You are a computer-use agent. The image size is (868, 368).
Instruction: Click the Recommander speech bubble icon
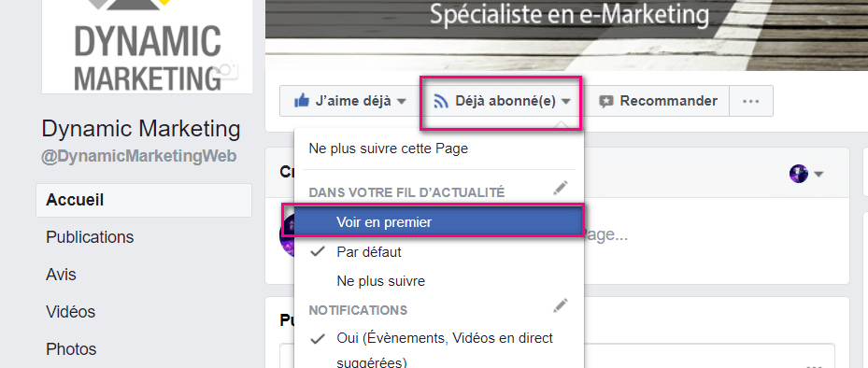coord(606,102)
